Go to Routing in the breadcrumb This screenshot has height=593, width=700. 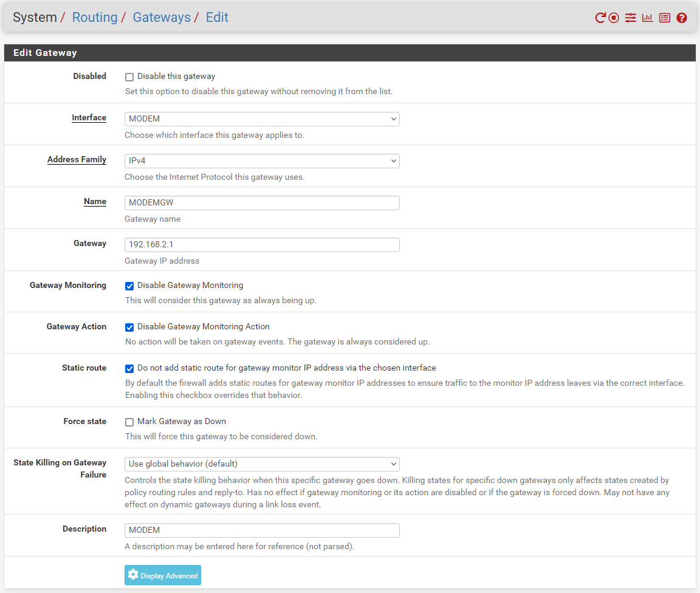point(95,18)
